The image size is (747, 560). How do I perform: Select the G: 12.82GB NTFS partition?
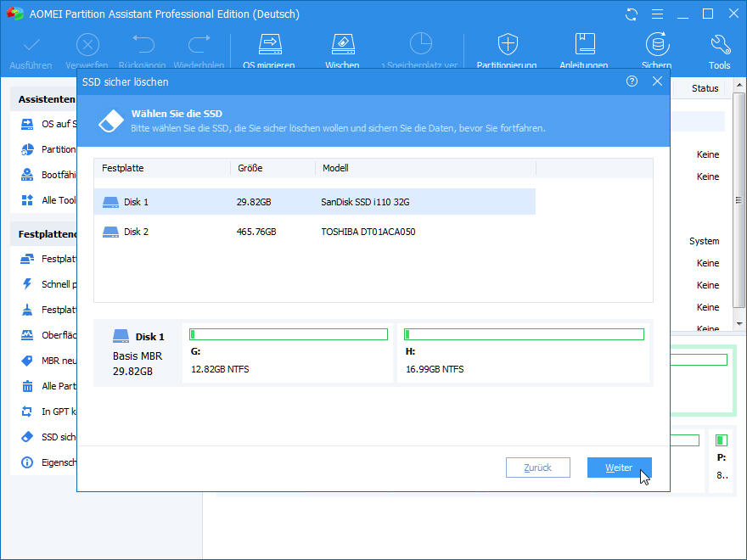288,353
